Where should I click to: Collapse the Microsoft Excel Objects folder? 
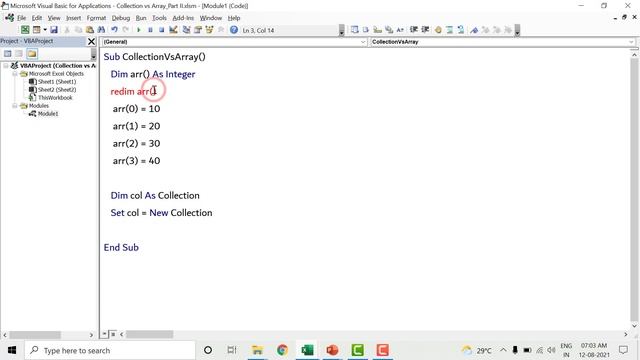tap(15, 73)
